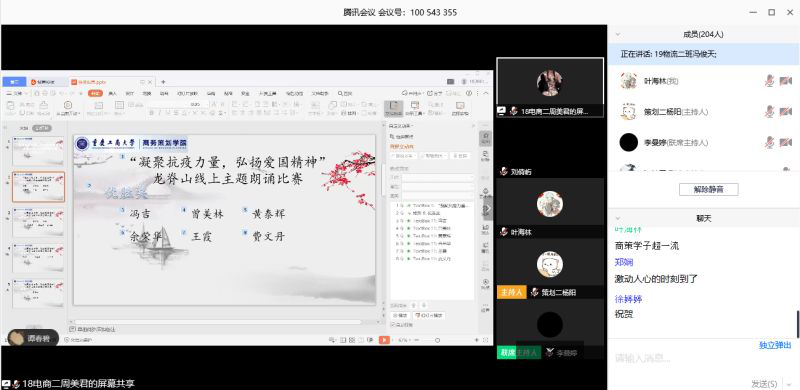Collapse the participant video strip with arrow

[x=488, y=208]
